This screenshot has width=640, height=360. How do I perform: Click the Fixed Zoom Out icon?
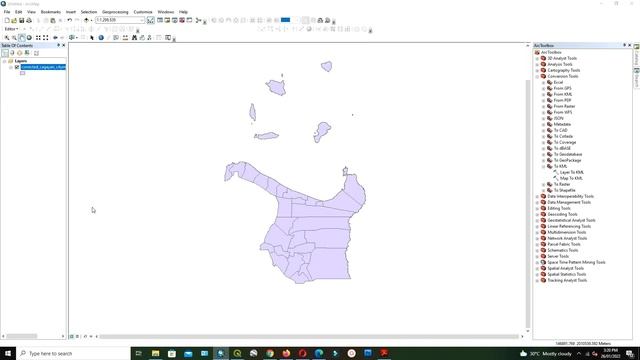click(46, 38)
